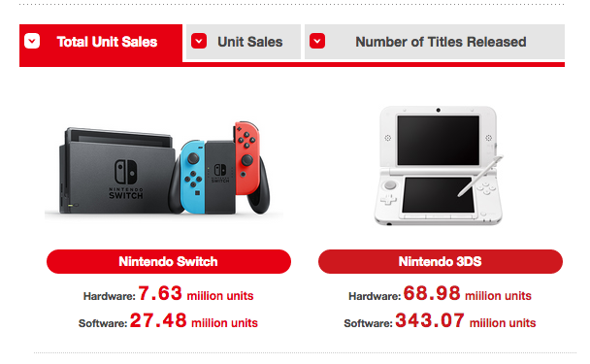Click the white Nintendo 3DS console image
The width and height of the screenshot is (590, 364).
pyautogui.click(x=439, y=166)
